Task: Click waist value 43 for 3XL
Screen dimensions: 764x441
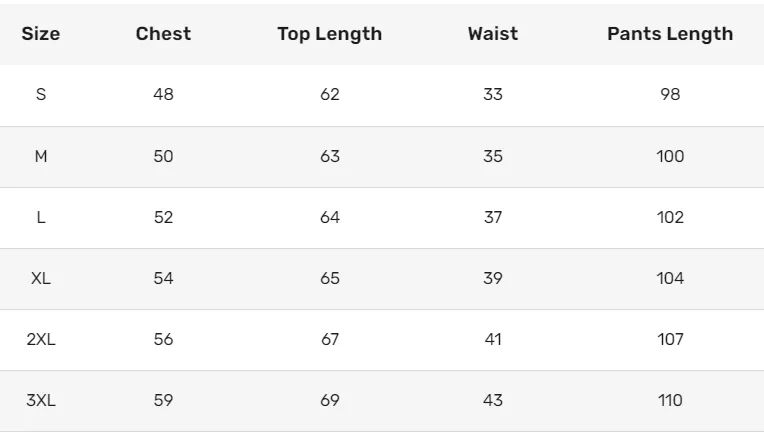Action: [493, 400]
